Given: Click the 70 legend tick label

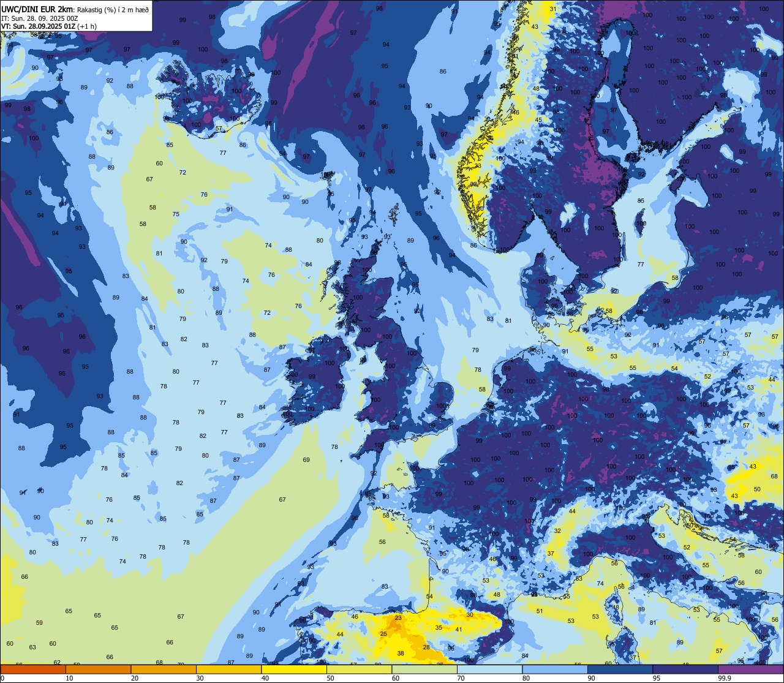Looking at the screenshot, I should [x=461, y=678].
